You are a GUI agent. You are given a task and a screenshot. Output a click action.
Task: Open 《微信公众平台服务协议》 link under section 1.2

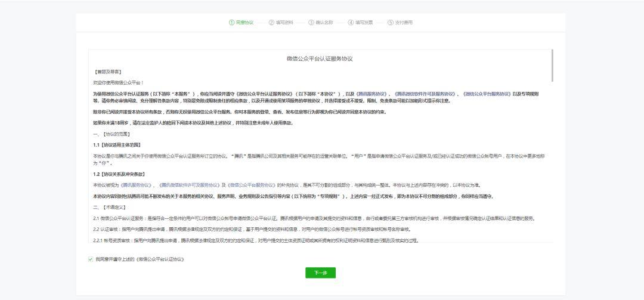coord(252,185)
